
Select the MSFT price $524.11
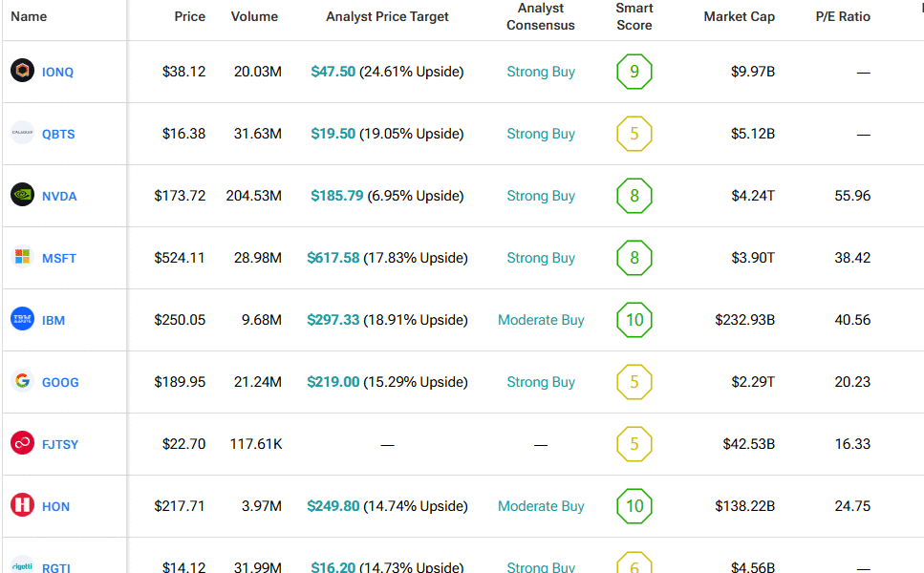(179, 257)
